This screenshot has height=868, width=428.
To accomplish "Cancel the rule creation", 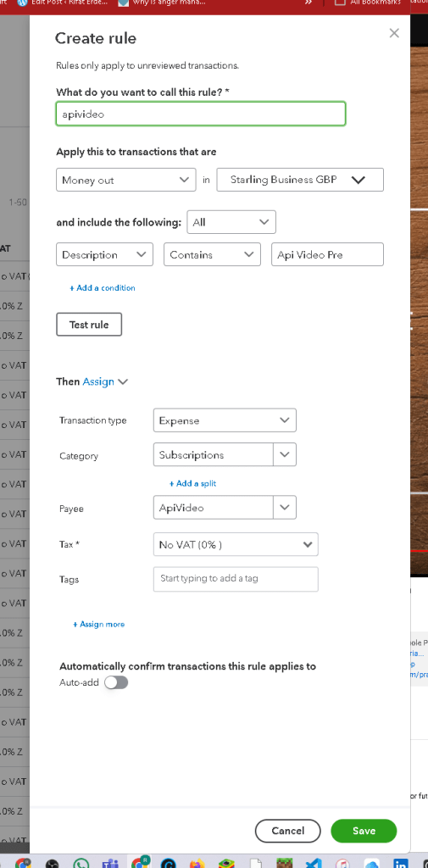I will coord(288,831).
